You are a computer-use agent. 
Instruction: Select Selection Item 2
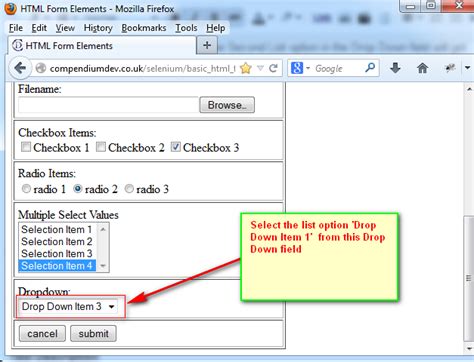point(57,241)
